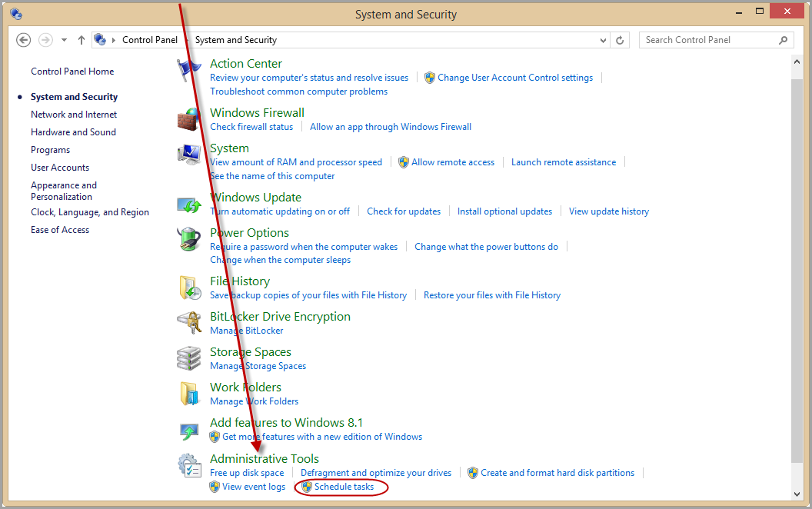Click Allow remote access link
The width and height of the screenshot is (812, 509).
point(453,162)
